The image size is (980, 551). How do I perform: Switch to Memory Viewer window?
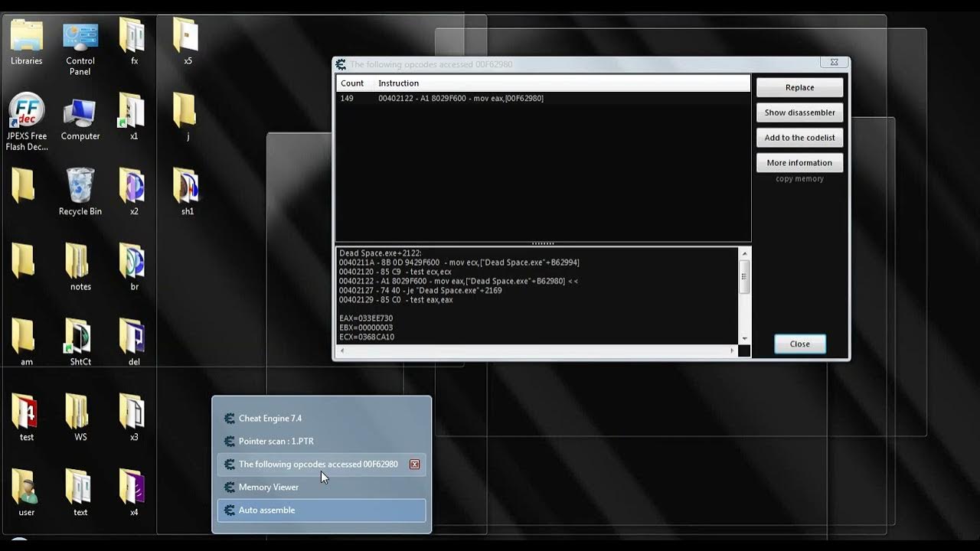(322, 487)
